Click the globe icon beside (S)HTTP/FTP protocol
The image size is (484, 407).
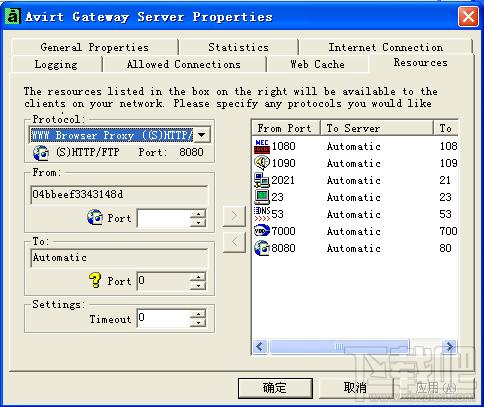pos(41,153)
